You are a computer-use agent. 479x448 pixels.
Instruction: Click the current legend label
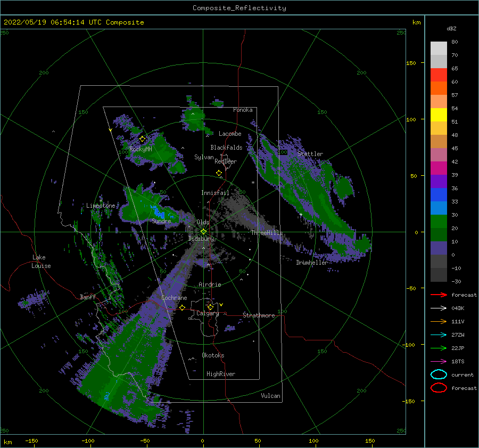coord(463,374)
